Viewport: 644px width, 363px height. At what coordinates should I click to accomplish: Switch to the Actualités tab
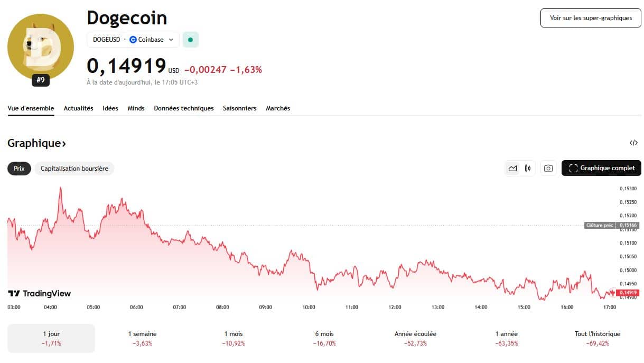tap(78, 108)
